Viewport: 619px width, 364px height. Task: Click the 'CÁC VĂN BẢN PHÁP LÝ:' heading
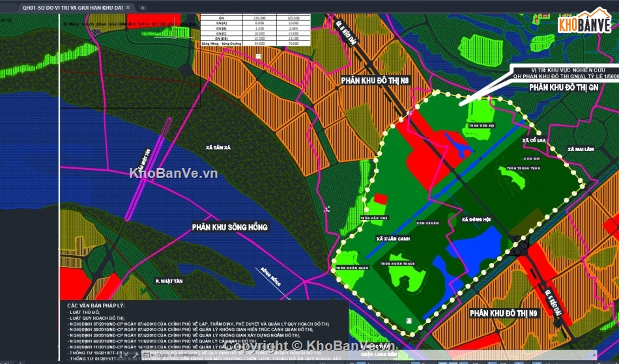coord(96,305)
